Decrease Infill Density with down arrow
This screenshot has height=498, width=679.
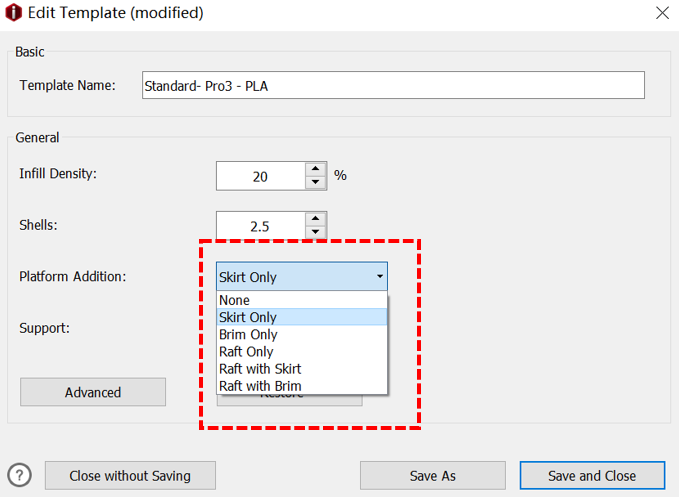tap(316, 182)
